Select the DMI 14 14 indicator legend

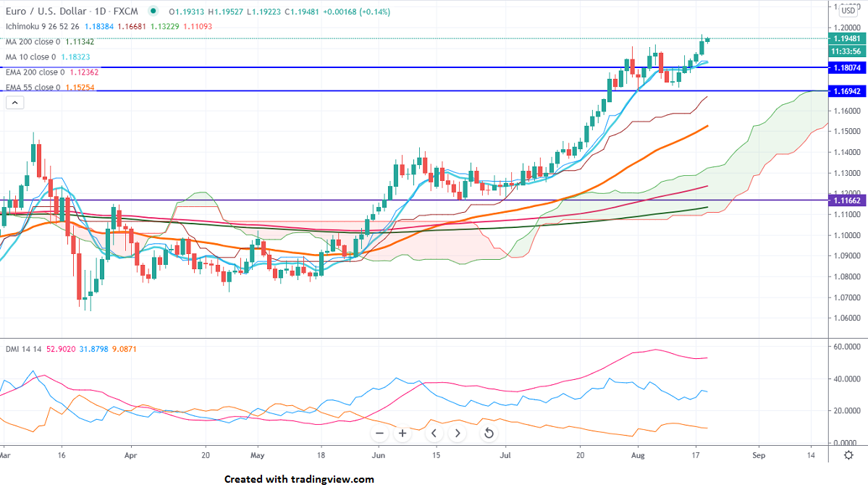[x=24, y=349]
